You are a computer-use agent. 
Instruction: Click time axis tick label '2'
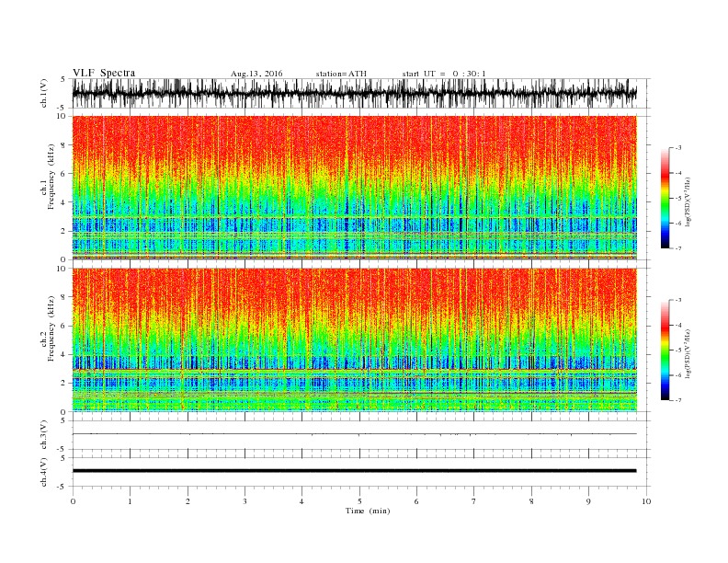click(188, 501)
